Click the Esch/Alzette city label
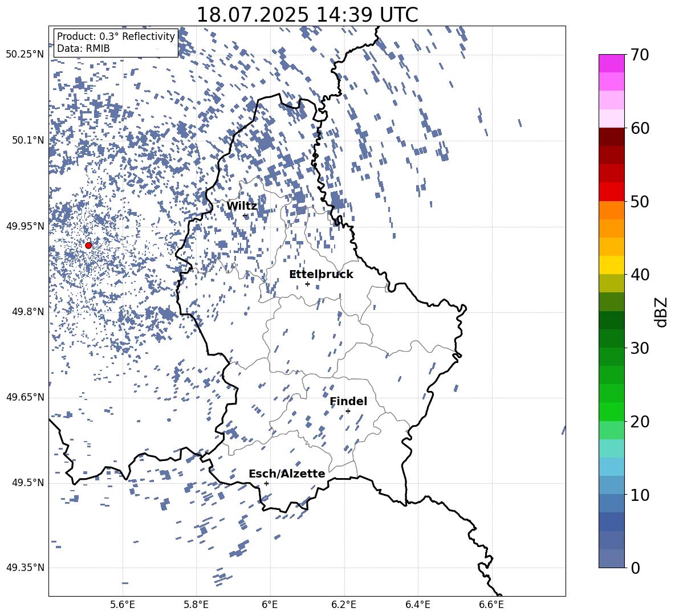The width and height of the screenshot is (675, 616). tap(287, 474)
